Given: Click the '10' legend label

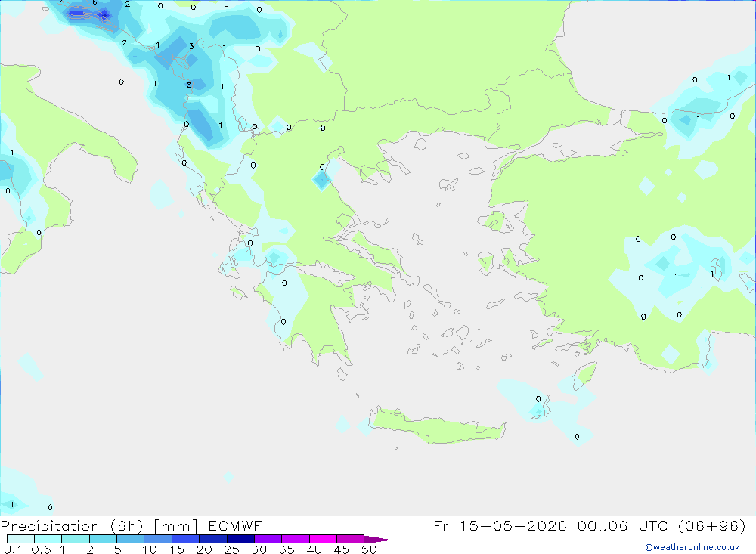Looking at the screenshot, I should coord(150,549).
